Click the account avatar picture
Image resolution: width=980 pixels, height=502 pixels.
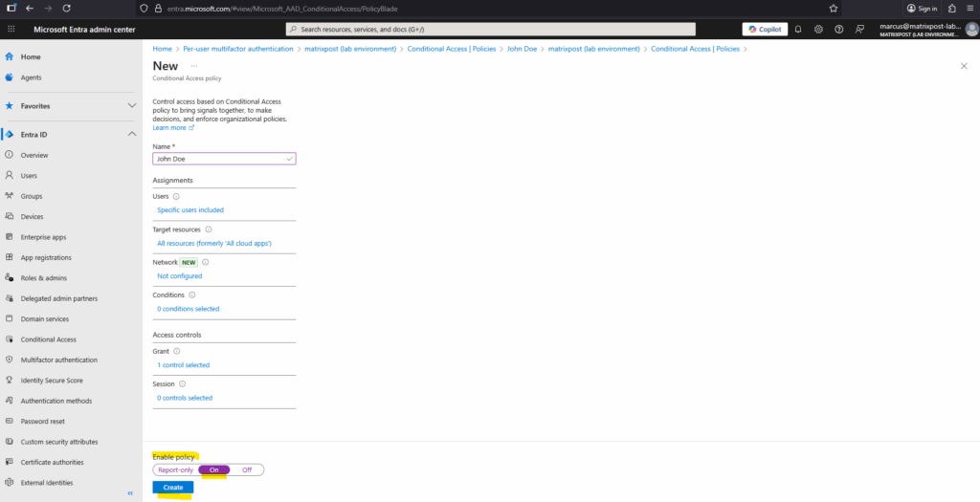(971, 30)
